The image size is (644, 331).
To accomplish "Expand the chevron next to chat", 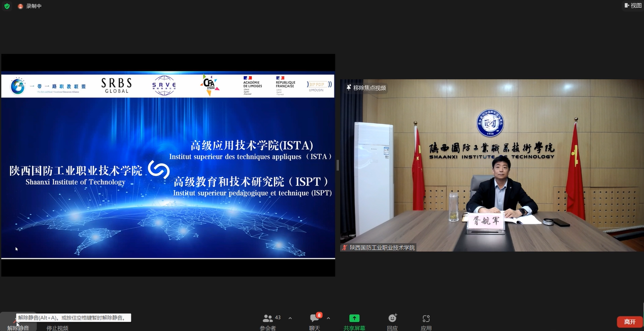I will pos(328,318).
